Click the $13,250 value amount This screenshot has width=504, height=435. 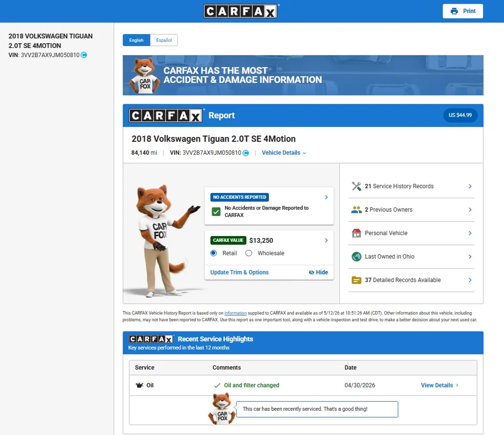(261, 240)
